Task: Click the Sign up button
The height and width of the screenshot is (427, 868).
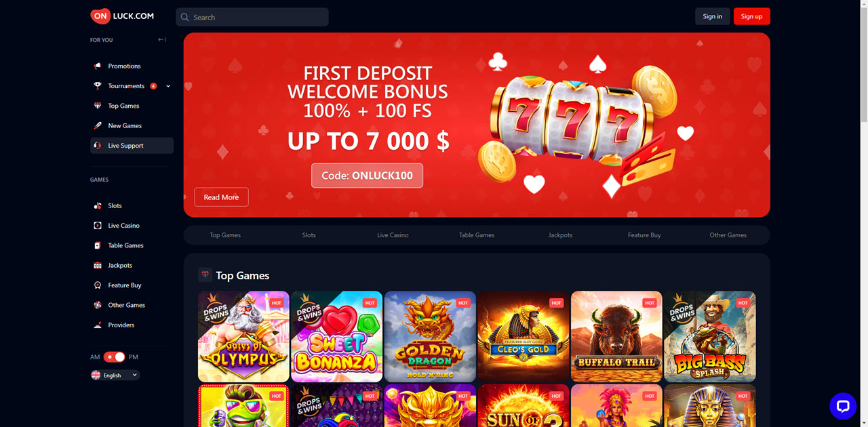Action: (751, 16)
